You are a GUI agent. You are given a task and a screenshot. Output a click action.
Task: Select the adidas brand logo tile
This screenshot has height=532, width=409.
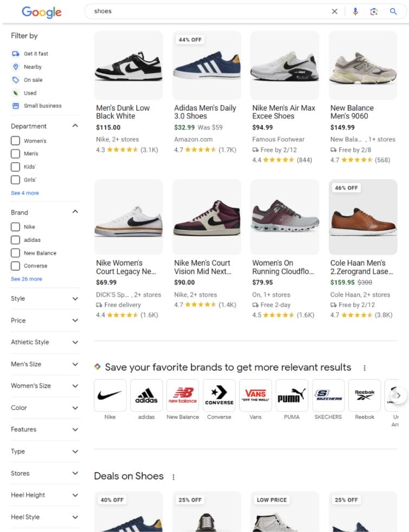pyautogui.click(x=146, y=395)
